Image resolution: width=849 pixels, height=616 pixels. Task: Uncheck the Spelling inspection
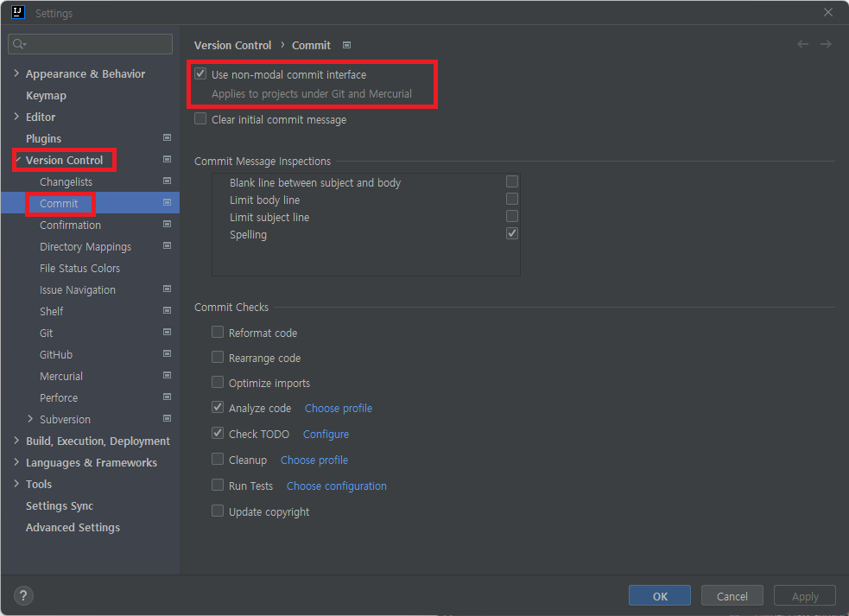coord(511,232)
